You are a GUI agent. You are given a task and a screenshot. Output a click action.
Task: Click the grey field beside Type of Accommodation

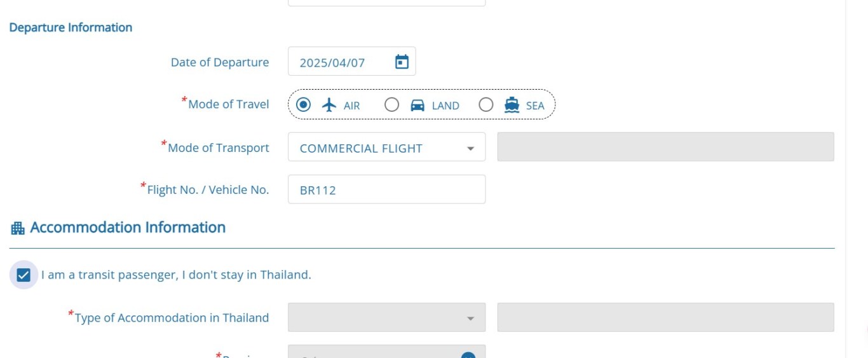665,317
